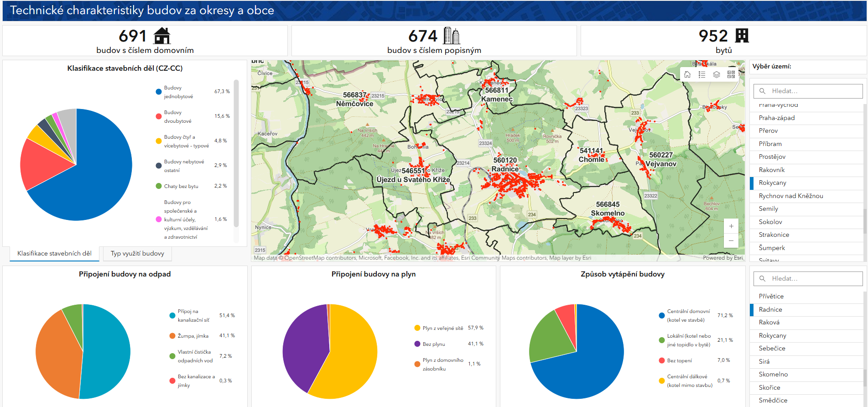The height and width of the screenshot is (407, 868).
Task: Click the high-rise icon beside 674
Action: pos(452,36)
